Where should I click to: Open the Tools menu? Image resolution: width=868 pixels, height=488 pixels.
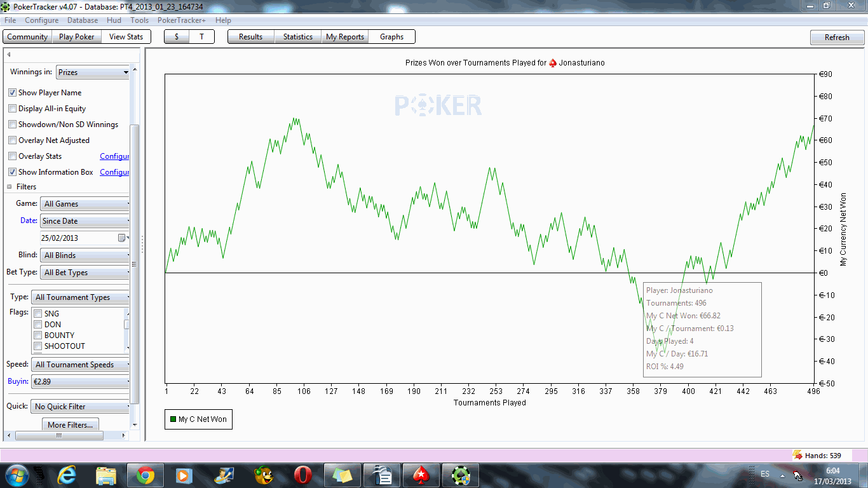(x=140, y=20)
